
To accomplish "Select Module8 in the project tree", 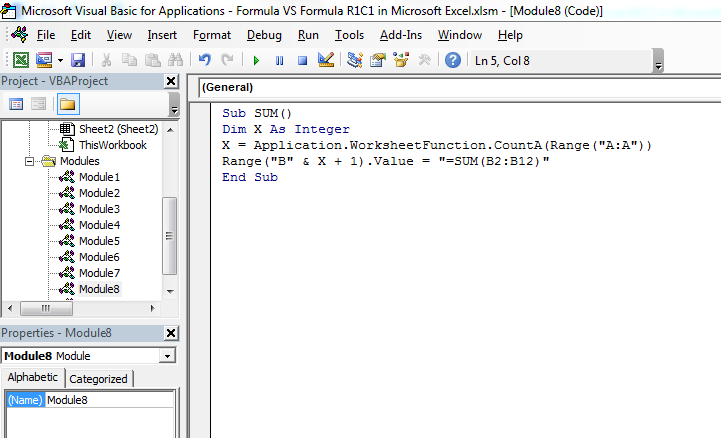I will (99, 289).
